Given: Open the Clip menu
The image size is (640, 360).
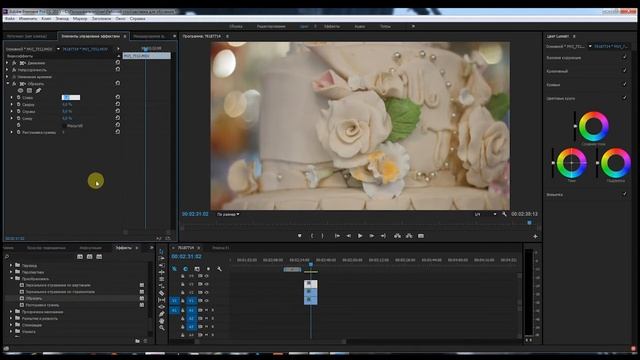Looking at the screenshot, I should pyautogui.click(x=46, y=18).
